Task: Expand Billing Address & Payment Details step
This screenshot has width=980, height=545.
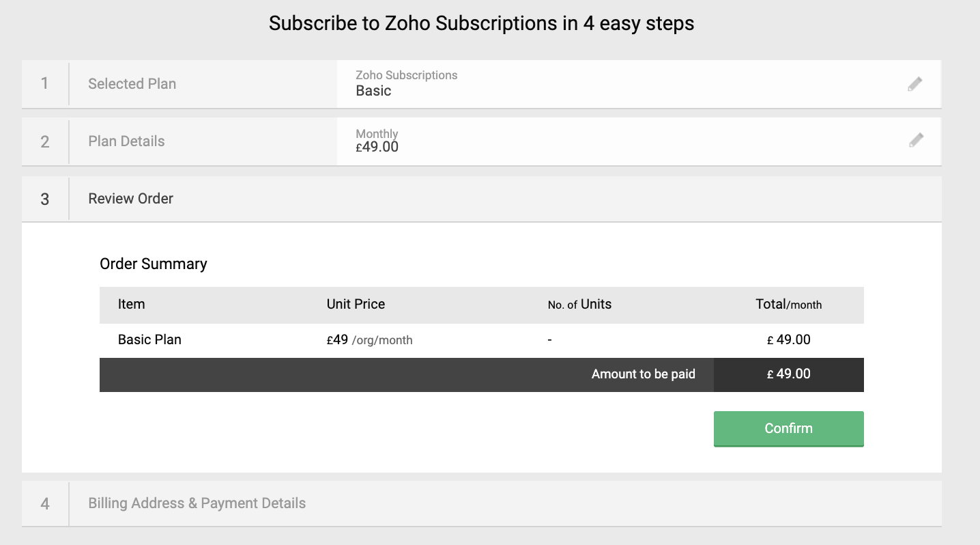Action: click(197, 503)
